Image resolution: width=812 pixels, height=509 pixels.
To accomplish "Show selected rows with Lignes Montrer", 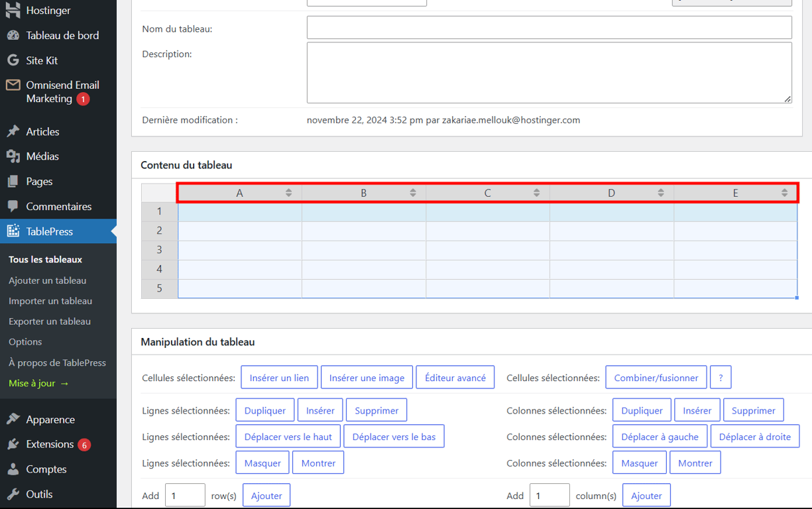I will tap(318, 463).
